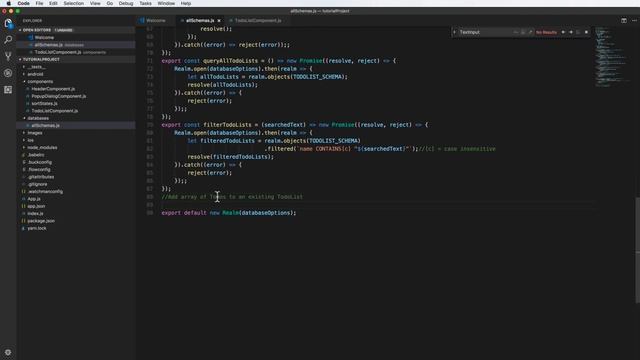Go to previous match in find widget

[563, 32]
